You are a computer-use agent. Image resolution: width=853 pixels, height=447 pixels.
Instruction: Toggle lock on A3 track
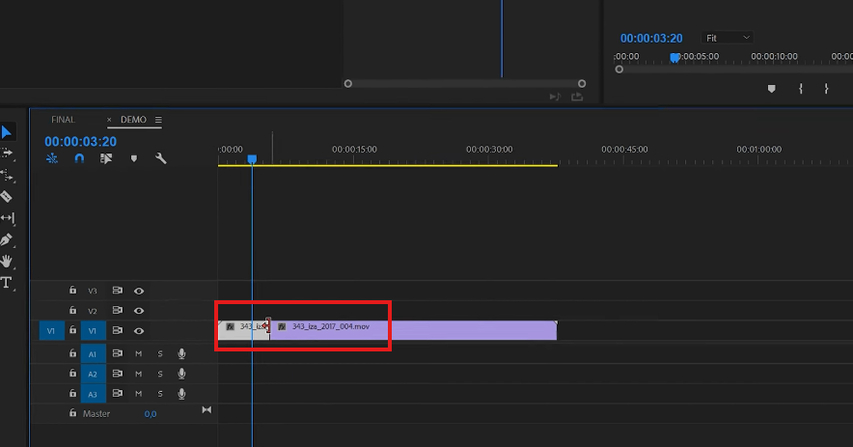pyautogui.click(x=72, y=393)
